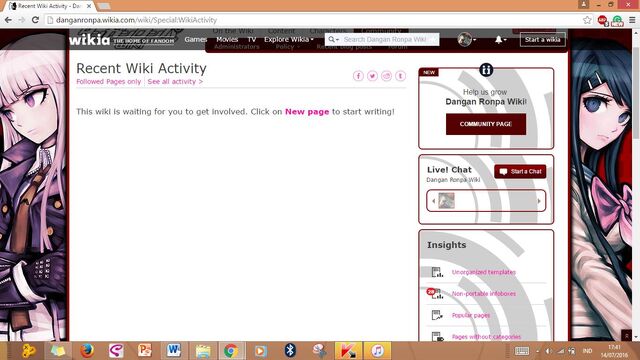Expand the Explore Wikia menu
This screenshot has width=640, height=360.
[289, 40]
